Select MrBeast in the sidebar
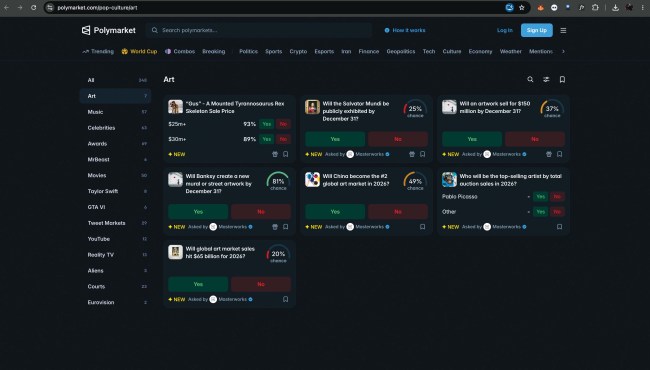Viewport: 650px width, 370px height. pyautogui.click(x=116, y=160)
